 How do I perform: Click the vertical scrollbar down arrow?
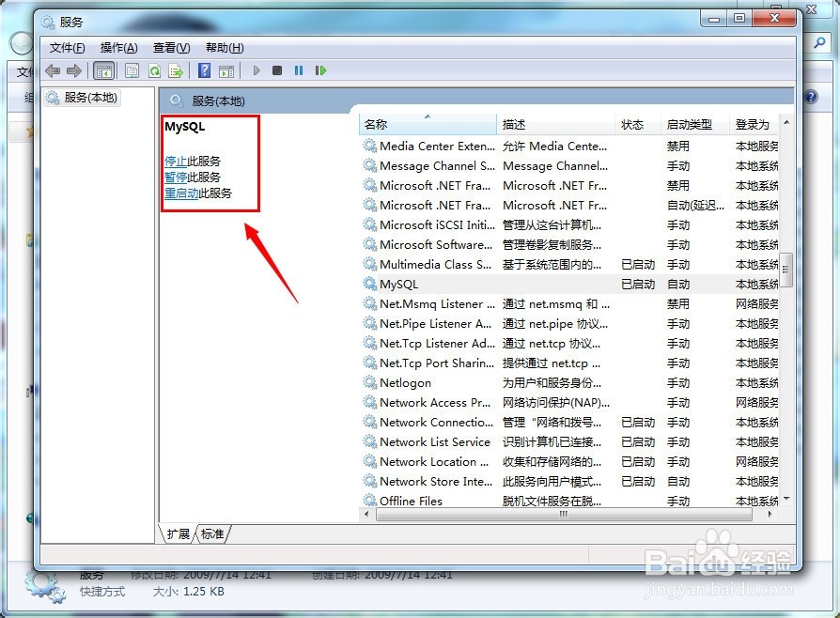coord(786,499)
